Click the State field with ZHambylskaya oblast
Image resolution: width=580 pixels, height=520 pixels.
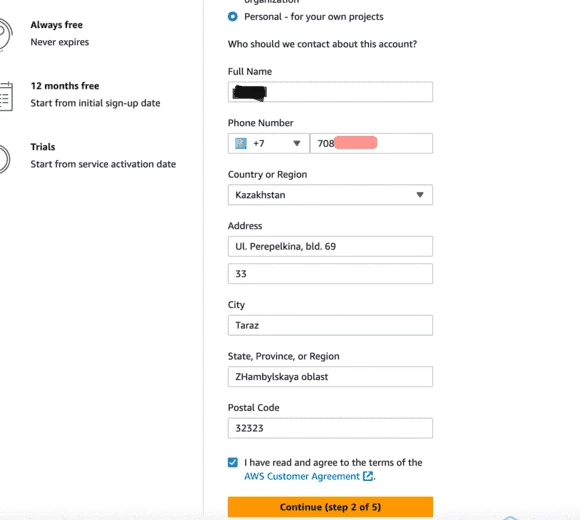click(330, 377)
